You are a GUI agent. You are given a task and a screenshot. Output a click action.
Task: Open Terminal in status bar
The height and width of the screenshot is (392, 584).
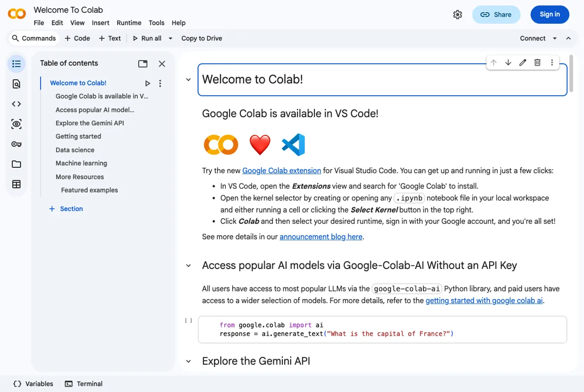pyautogui.click(x=84, y=384)
